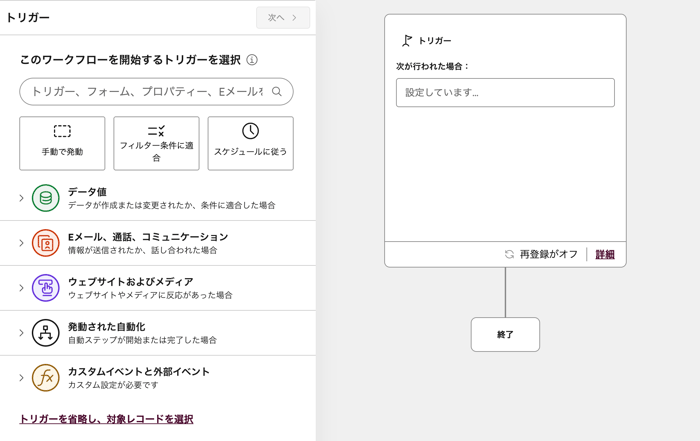Viewport: 700px width, 441px height.
Task: Expand the データ値 category
Action: [21, 198]
